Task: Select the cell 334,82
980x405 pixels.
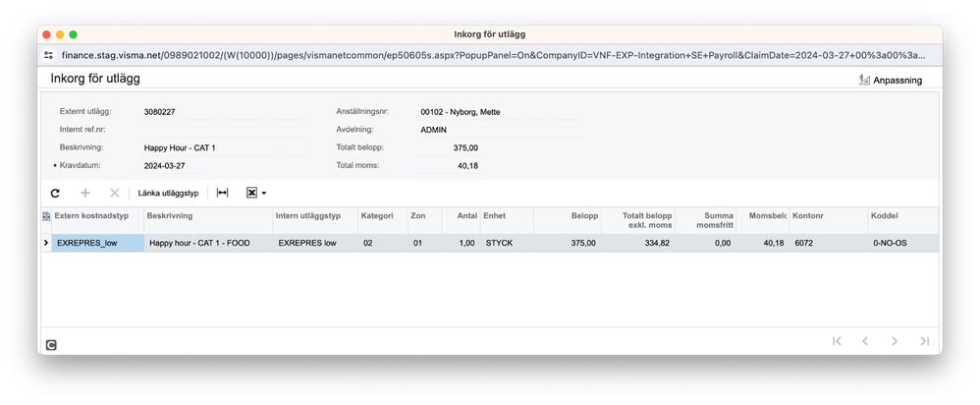Action: click(x=638, y=243)
